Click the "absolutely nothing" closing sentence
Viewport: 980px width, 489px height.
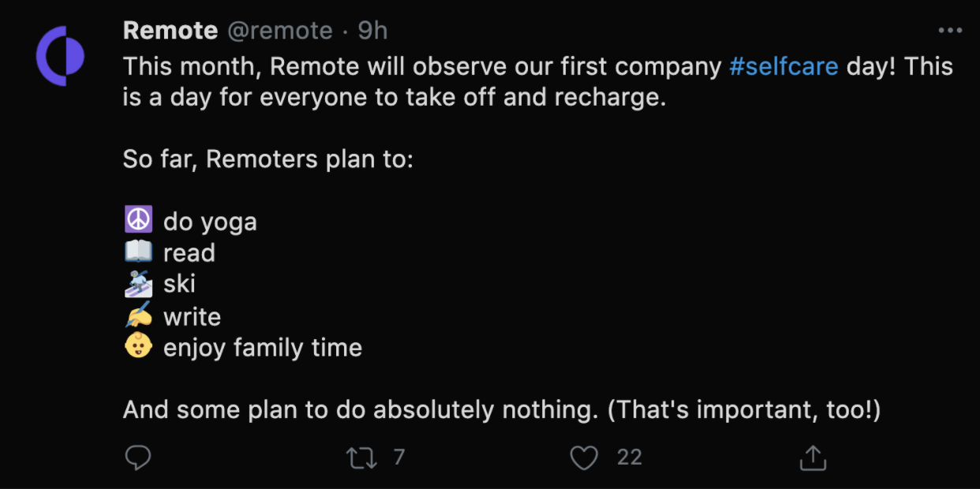(501, 410)
